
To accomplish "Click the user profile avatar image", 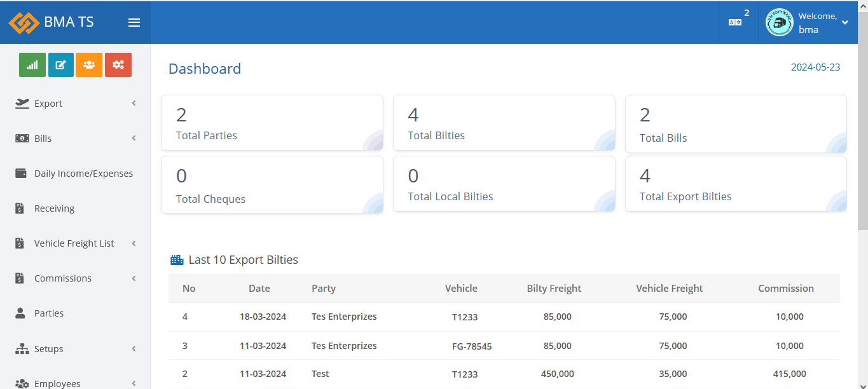I will coord(779,22).
